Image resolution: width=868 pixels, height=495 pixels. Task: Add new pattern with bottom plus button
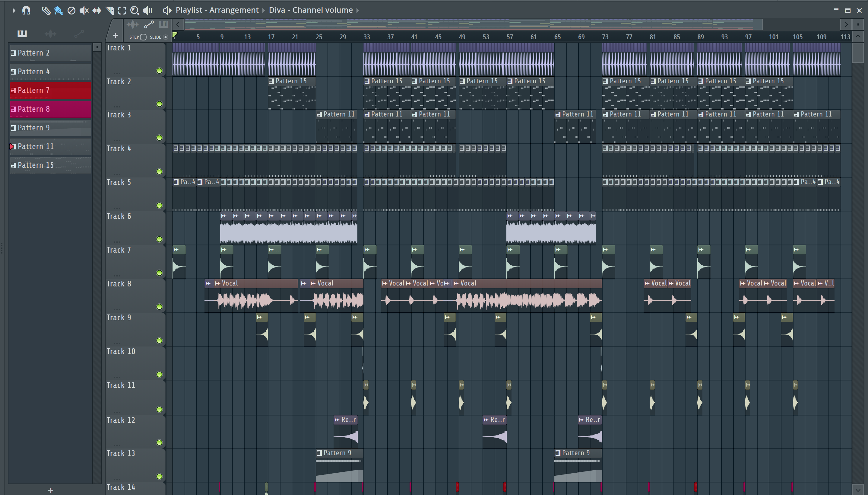(51, 490)
